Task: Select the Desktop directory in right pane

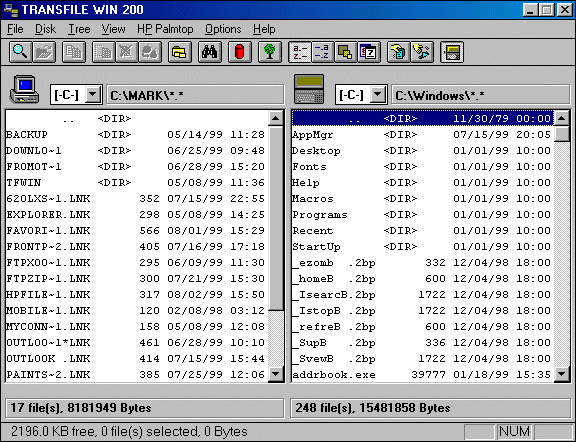Action: pos(423,151)
